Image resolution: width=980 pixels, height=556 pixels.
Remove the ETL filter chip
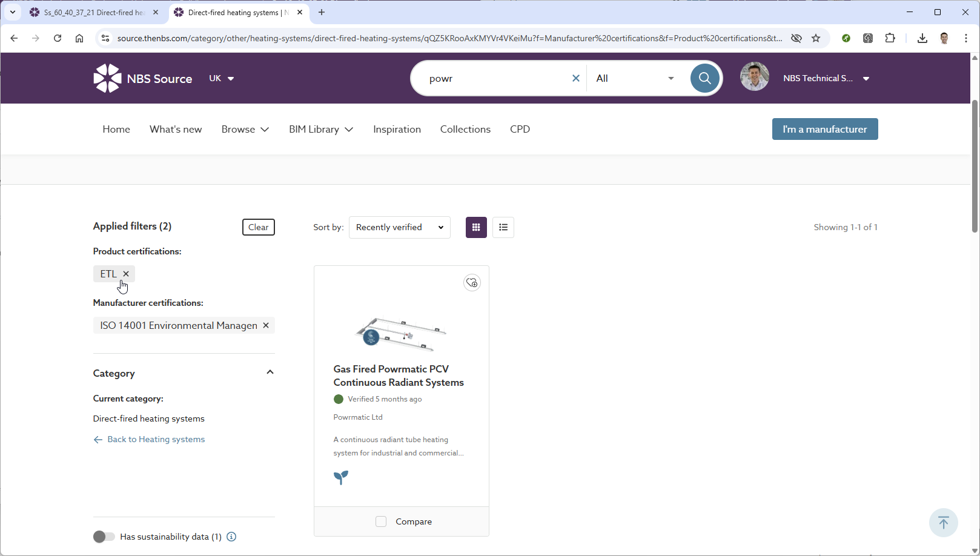pyautogui.click(x=126, y=274)
